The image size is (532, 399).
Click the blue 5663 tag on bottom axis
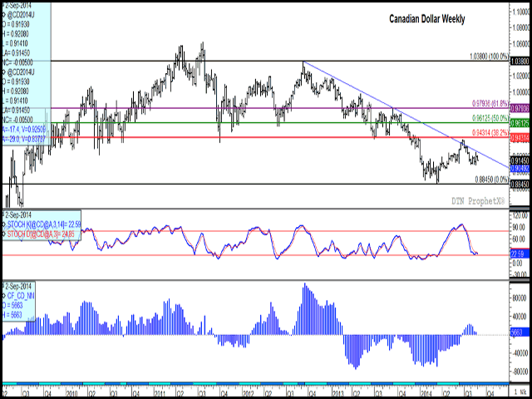[x=520, y=332]
